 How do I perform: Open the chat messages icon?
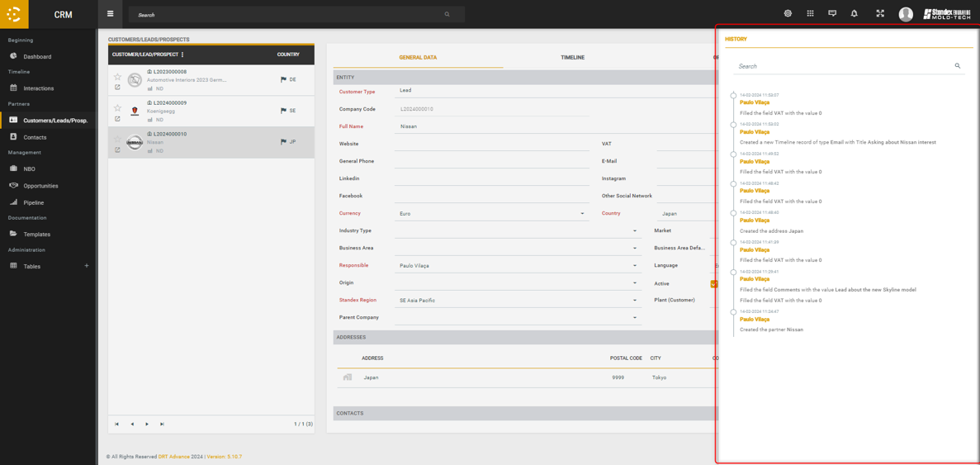832,14
